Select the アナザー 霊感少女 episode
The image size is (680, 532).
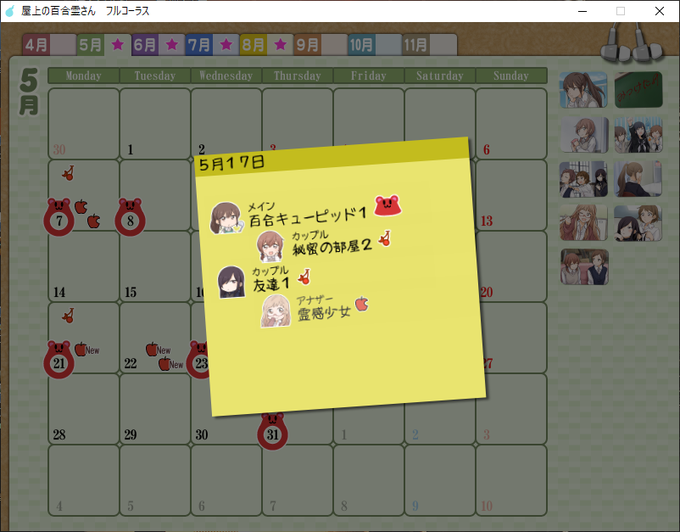pos(315,310)
